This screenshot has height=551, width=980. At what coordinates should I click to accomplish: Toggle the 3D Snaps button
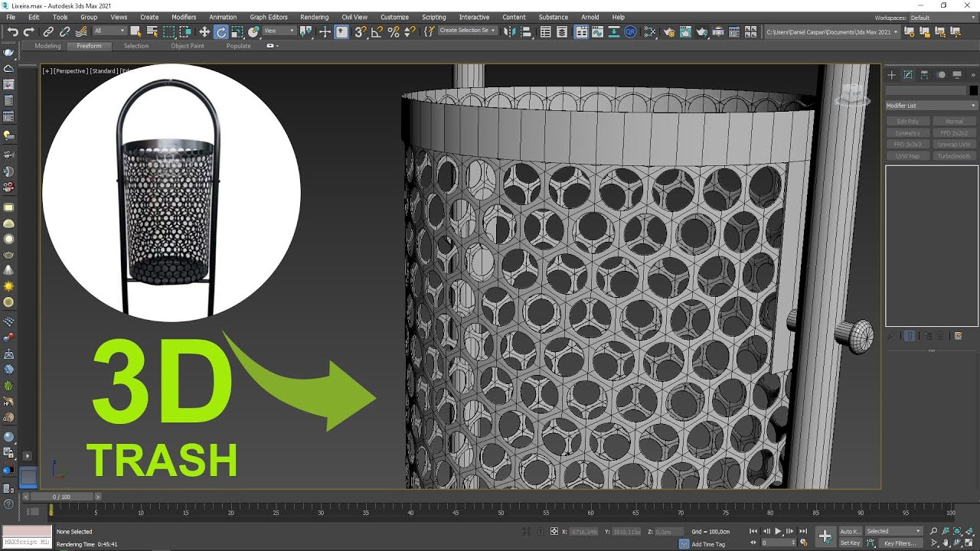[x=359, y=31]
